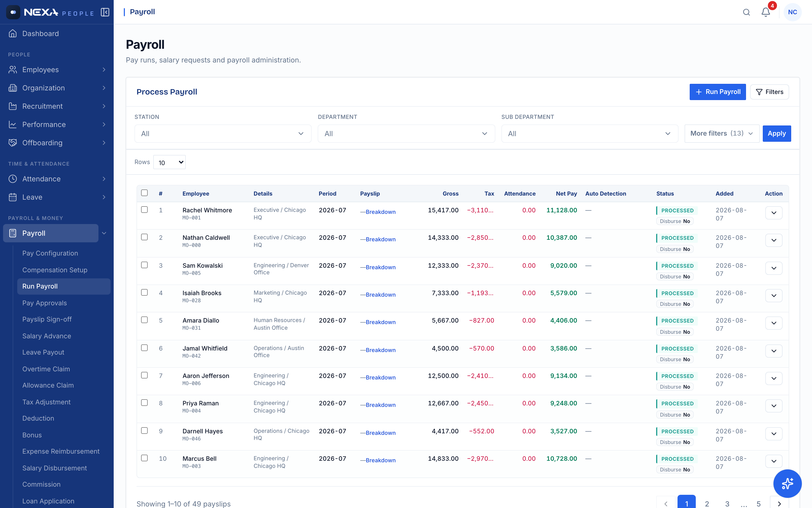Image resolution: width=812 pixels, height=508 pixels.
Task: Sort by the Employee column header
Action: (196, 194)
